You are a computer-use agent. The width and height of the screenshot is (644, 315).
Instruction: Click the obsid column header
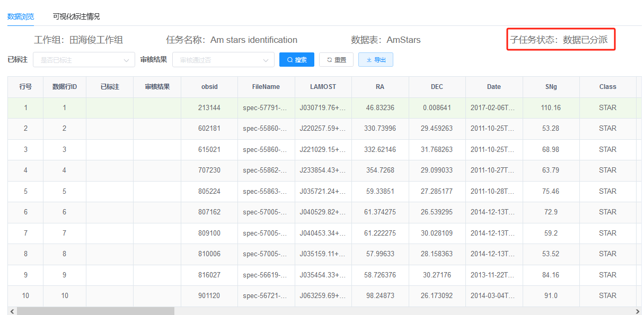click(209, 87)
